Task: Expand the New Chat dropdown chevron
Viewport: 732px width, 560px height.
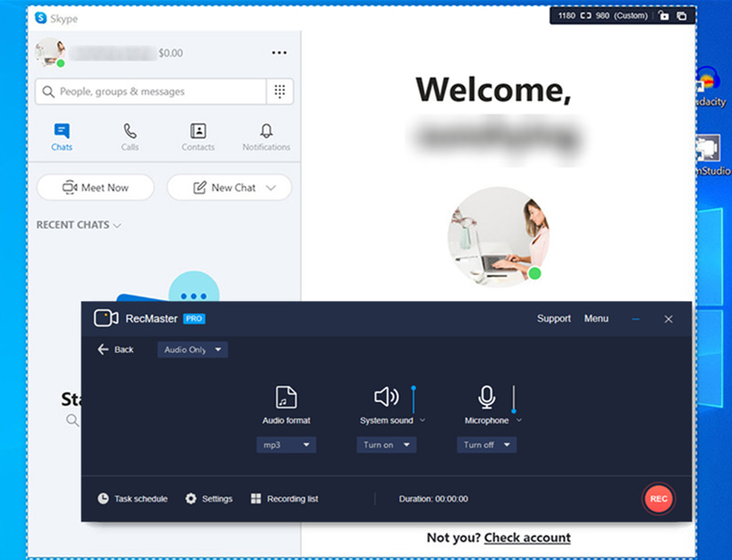Action: (x=271, y=188)
